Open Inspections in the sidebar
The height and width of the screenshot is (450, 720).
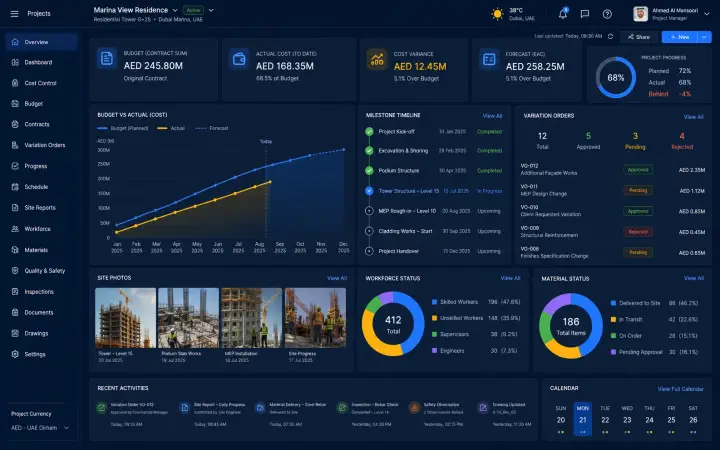tap(41, 292)
